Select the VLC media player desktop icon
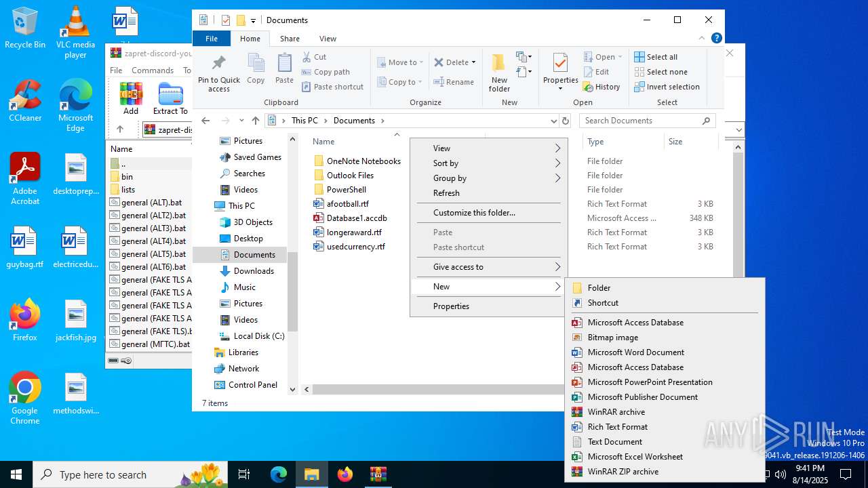The image size is (868, 488). pos(75,33)
